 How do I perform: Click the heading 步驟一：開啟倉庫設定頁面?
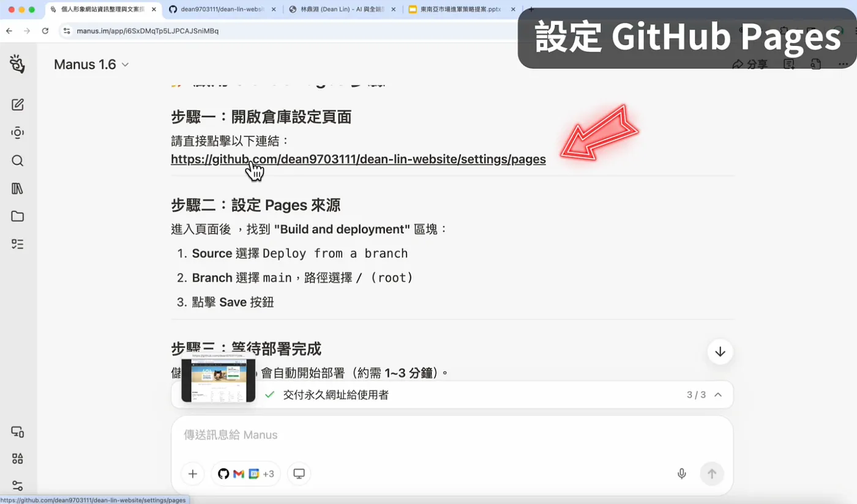261,117
